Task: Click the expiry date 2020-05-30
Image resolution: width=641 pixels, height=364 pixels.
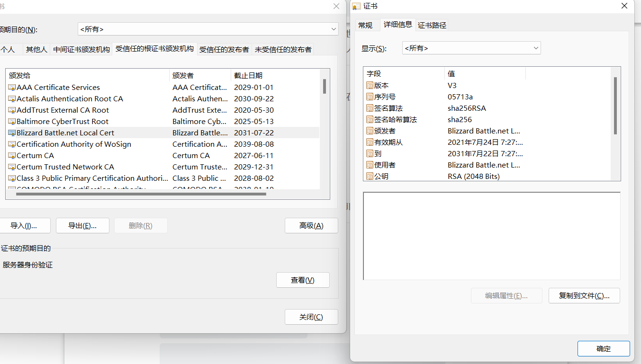Action: pos(254,110)
